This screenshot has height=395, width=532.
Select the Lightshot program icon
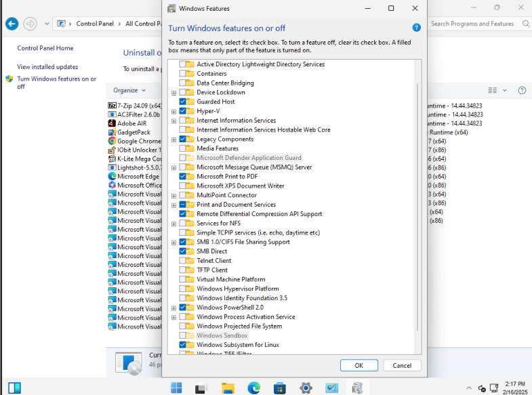click(x=112, y=167)
